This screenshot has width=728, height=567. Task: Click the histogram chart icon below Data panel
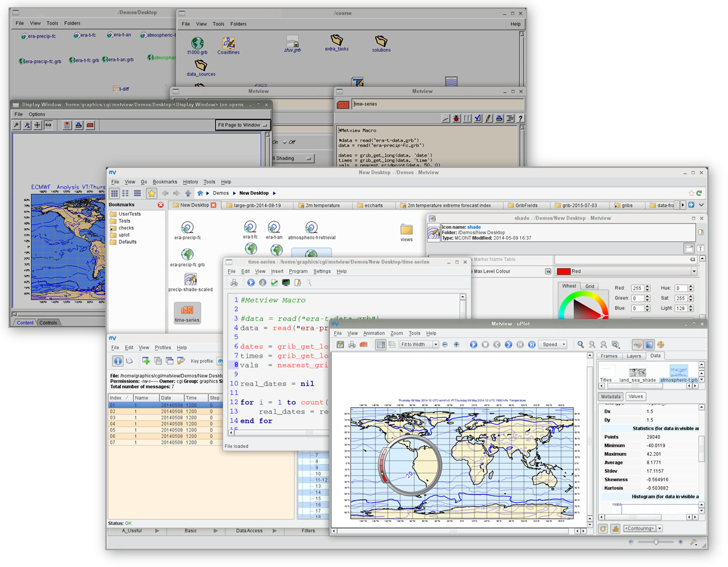point(615,529)
